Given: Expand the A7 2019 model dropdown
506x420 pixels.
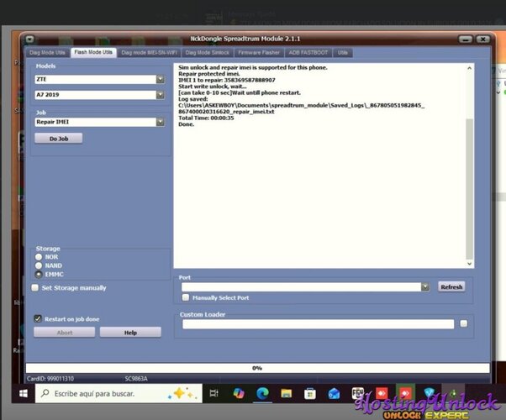Looking at the screenshot, I should coord(161,95).
